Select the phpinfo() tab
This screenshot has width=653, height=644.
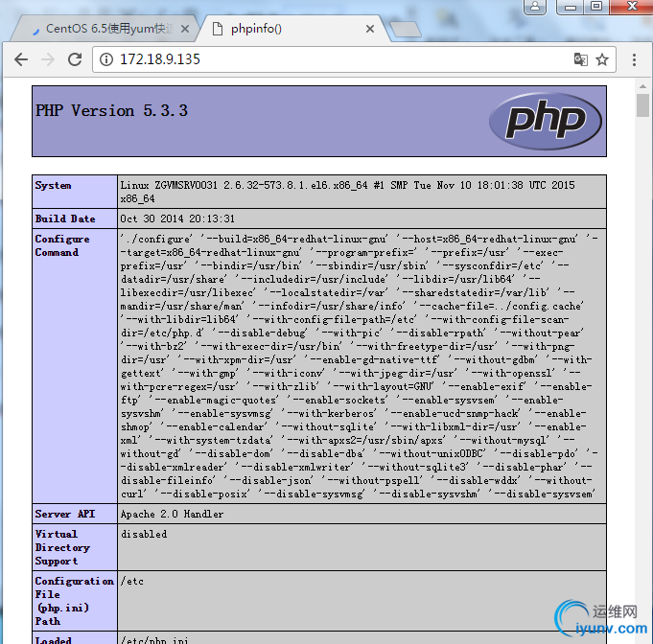292,29
